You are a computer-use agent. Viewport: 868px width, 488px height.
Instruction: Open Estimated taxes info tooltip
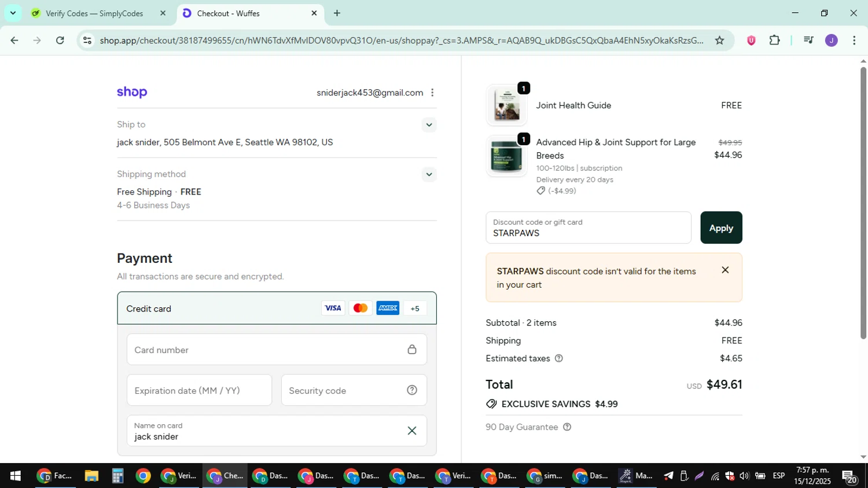point(559,358)
